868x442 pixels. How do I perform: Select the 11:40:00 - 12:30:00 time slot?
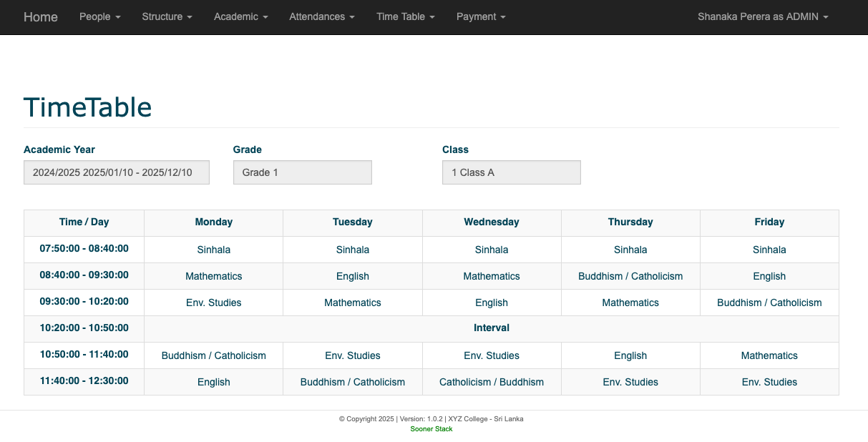[x=84, y=381]
